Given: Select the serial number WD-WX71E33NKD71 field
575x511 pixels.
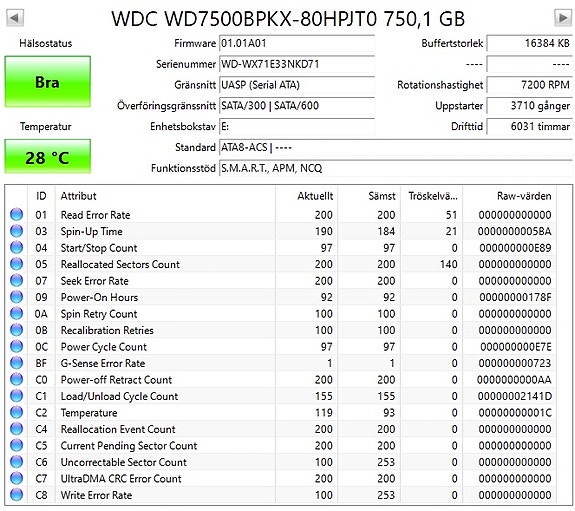Looking at the screenshot, I should pos(297,65).
